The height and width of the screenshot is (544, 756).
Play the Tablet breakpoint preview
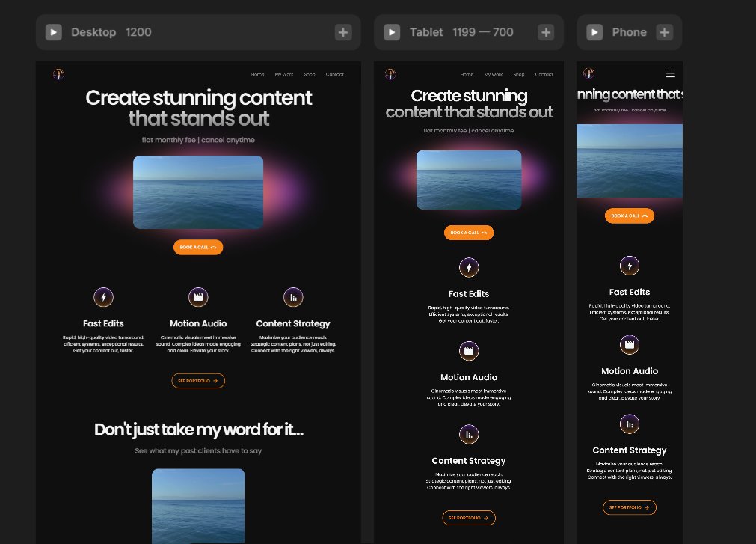coord(392,32)
